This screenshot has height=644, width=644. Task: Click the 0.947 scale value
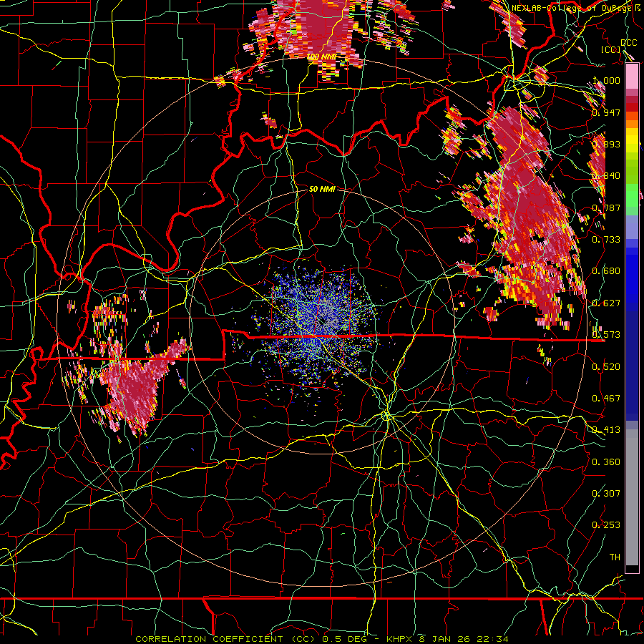click(606, 112)
